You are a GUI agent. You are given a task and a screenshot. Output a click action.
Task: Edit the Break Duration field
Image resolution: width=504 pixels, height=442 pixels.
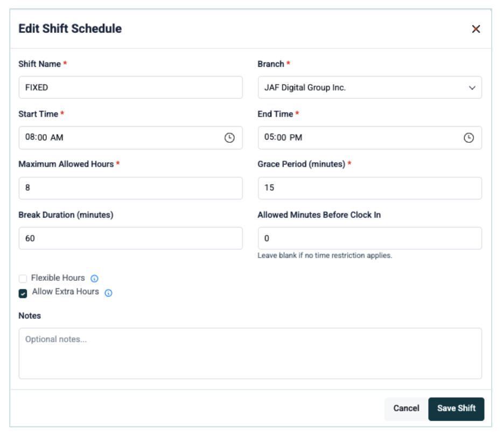130,238
